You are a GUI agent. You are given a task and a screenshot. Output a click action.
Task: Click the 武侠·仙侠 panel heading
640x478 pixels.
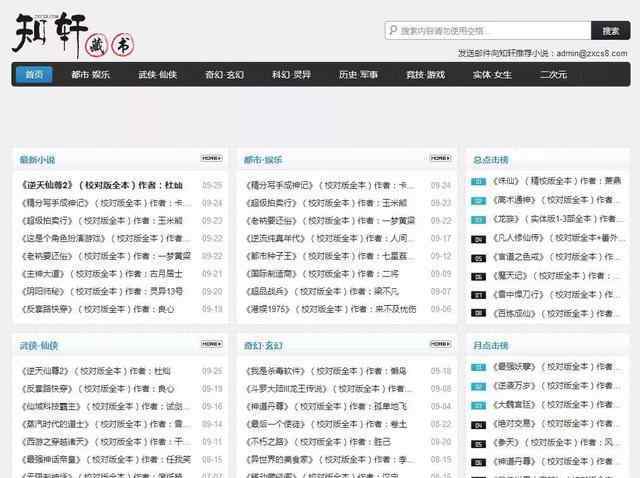tap(39, 346)
